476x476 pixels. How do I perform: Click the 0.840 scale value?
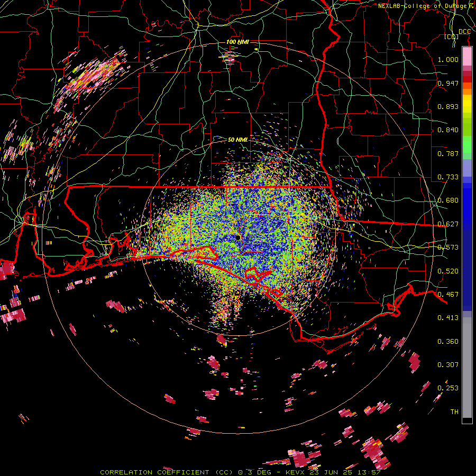point(448,130)
